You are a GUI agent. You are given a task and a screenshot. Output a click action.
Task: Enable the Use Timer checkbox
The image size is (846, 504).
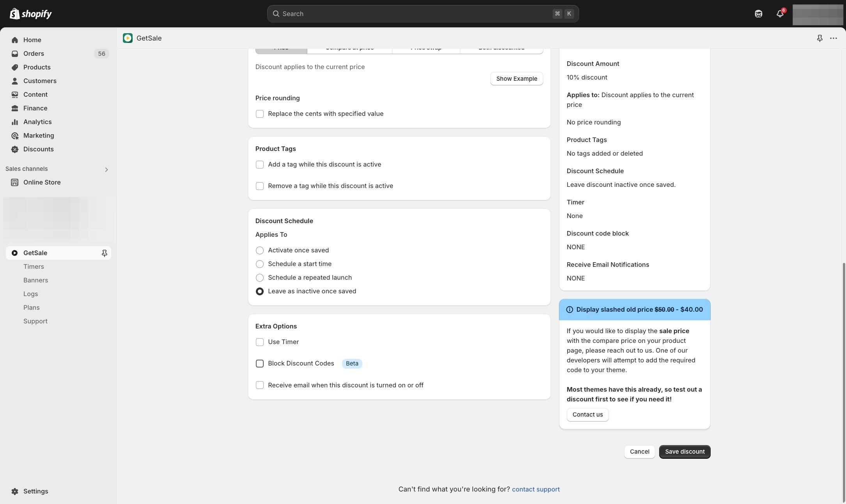pyautogui.click(x=259, y=342)
